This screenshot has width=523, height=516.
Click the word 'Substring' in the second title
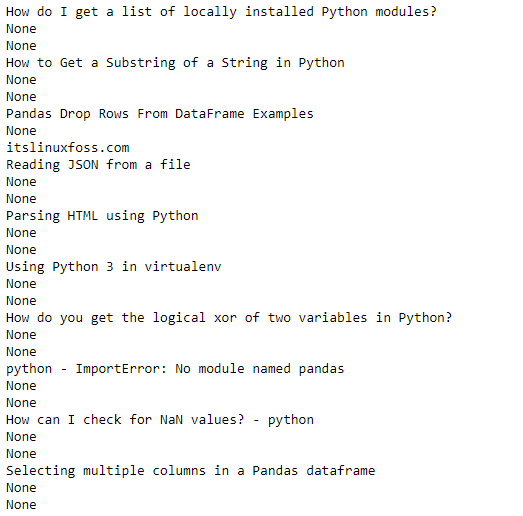(140, 63)
